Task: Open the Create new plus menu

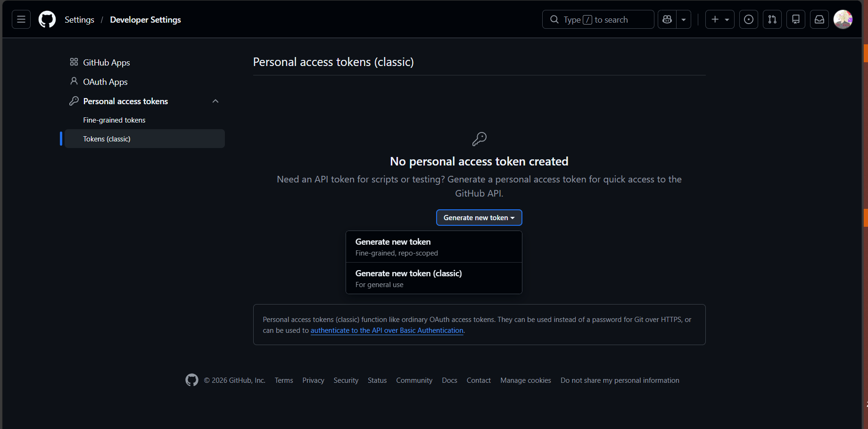Action: click(x=720, y=19)
